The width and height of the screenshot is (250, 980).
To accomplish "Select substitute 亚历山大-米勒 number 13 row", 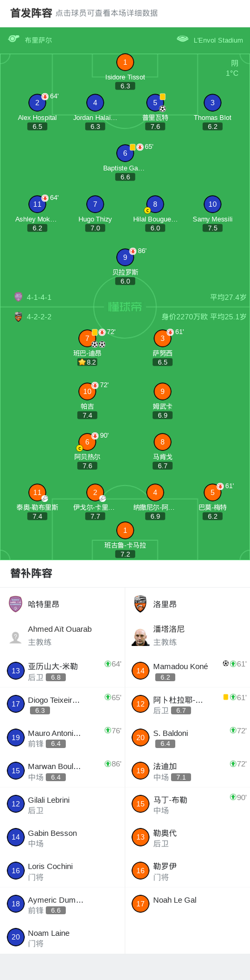I will click(63, 671).
